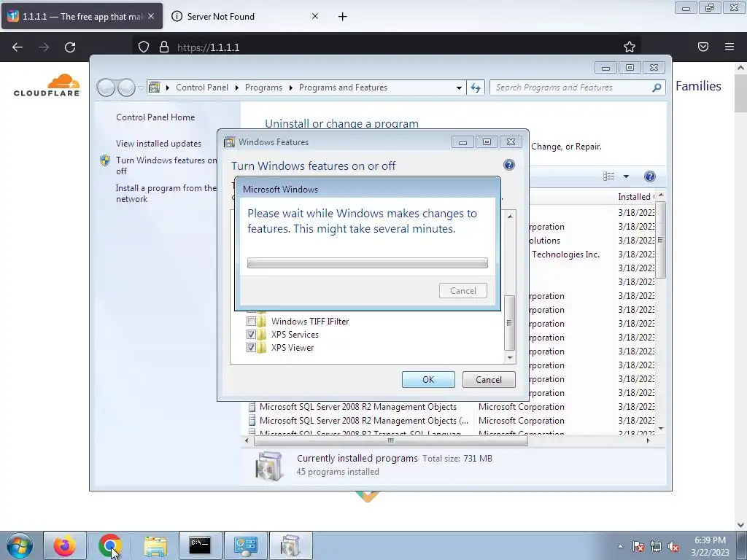Click the change view icon
747x560 pixels.
(x=609, y=176)
